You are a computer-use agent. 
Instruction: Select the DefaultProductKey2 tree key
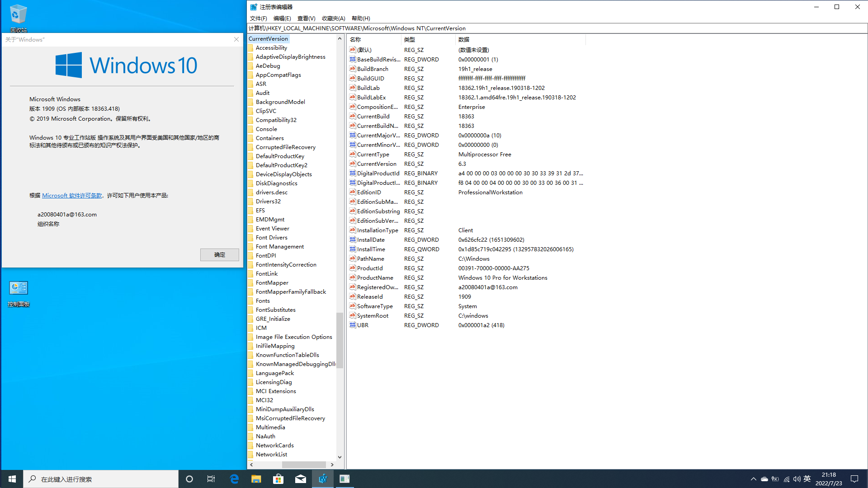(281, 165)
